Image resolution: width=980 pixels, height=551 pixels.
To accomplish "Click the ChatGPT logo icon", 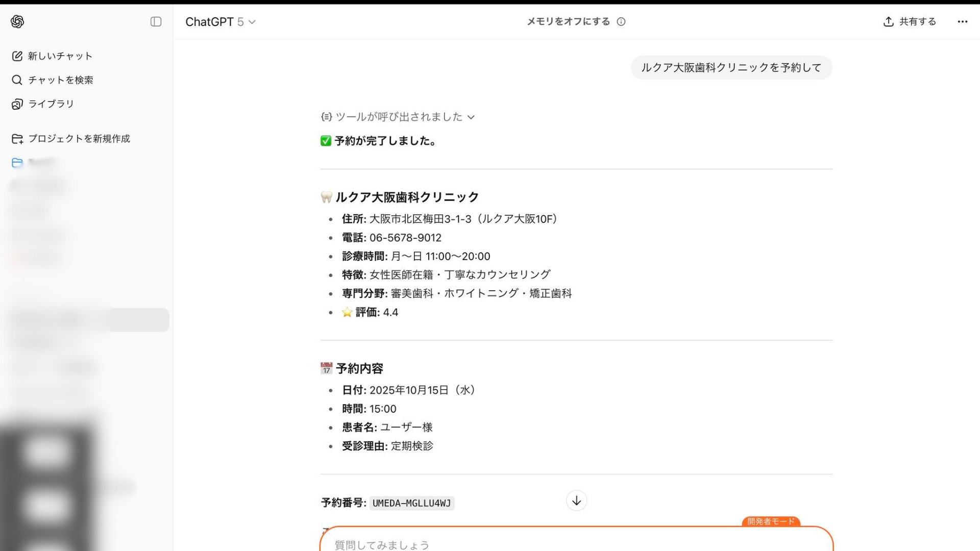I will [17, 21].
